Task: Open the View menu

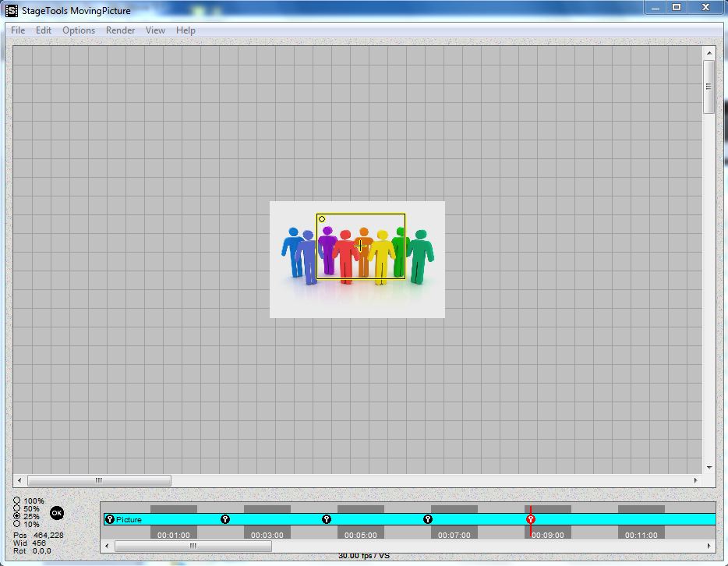Action: (155, 30)
